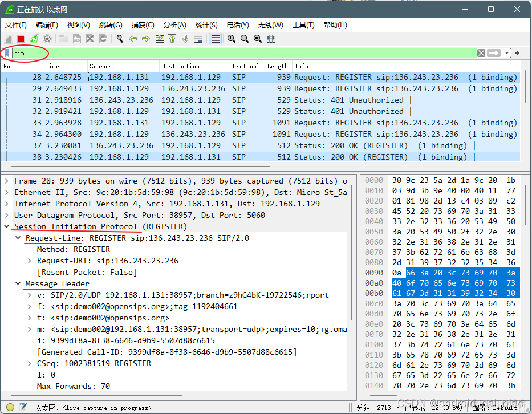
Task: Sort packets by Time column header
Action: (x=65, y=66)
